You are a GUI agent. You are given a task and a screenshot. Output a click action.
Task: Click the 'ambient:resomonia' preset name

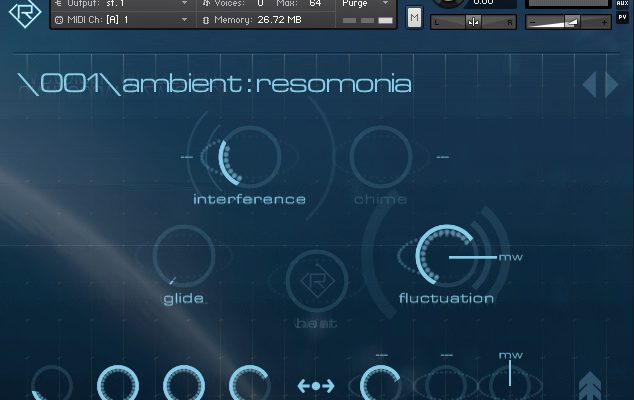tap(266, 84)
